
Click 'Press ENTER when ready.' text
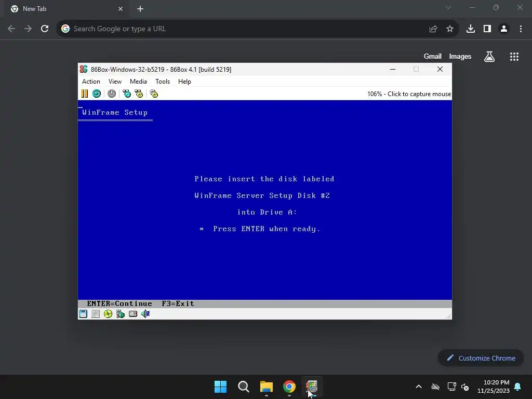267,229
